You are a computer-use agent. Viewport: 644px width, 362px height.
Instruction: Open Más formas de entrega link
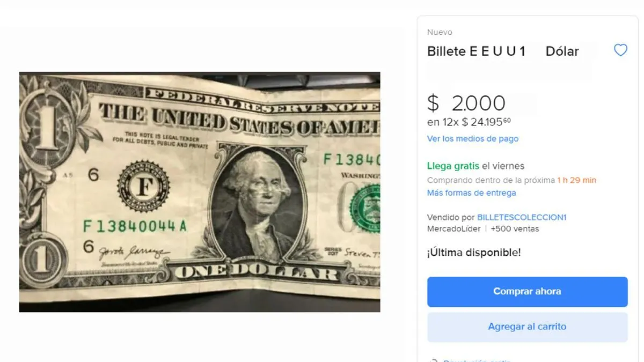pos(471,193)
